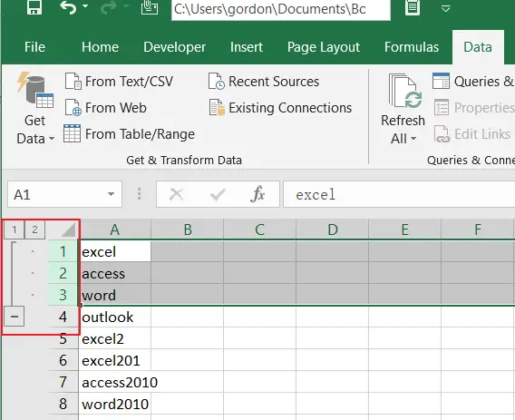Collapse the row group with minus button
The width and height of the screenshot is (515, 420).
coord(15,317)
